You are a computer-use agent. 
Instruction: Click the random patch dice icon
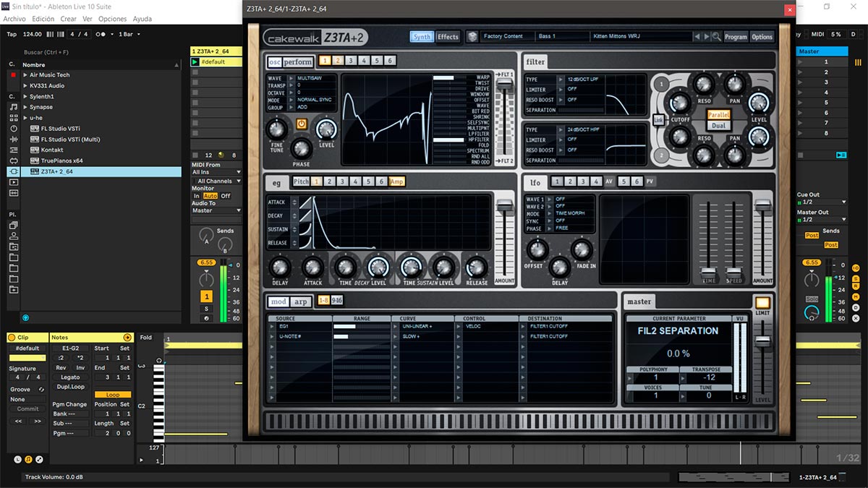(472, 36)
